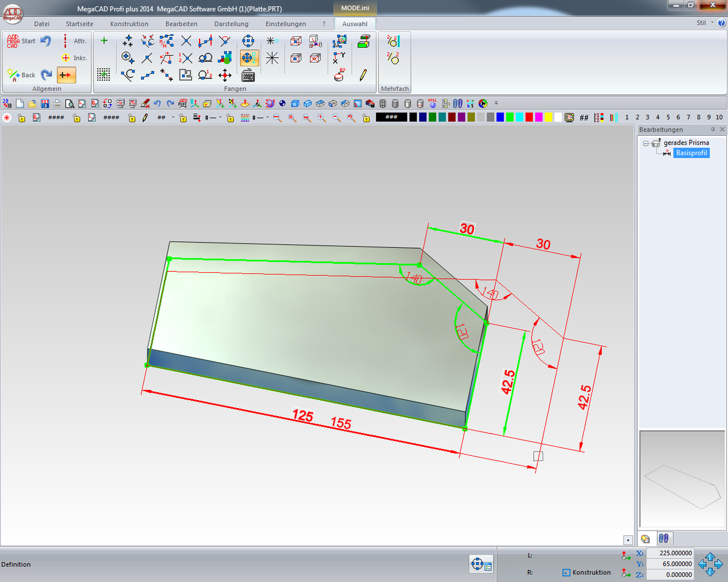Viewport: 728px width, 582px height.
Task: Click the zoom out magnifier icon
Action: click(x=277, y=118)
